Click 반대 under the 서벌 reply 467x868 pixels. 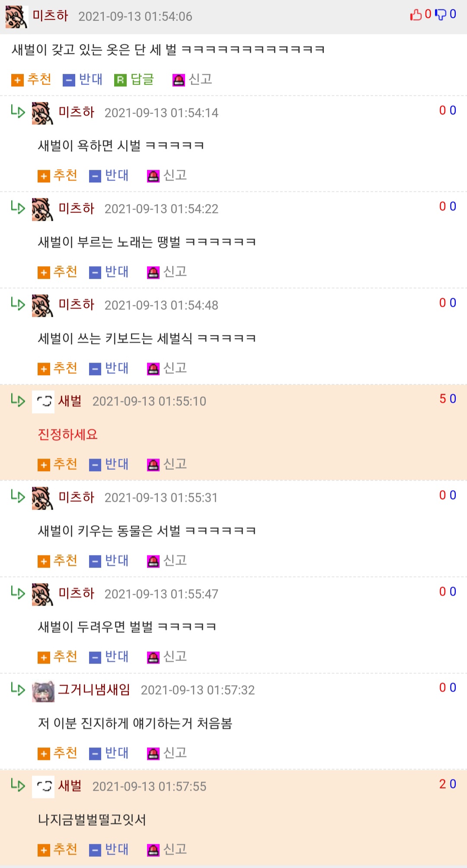click(x=109, y=561)
